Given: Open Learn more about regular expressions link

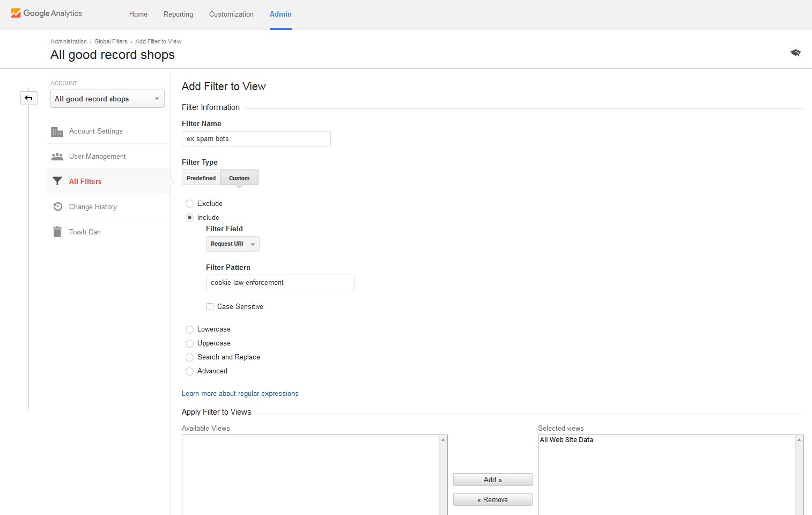Looking at the screenshot, I should tap(240, 394).
